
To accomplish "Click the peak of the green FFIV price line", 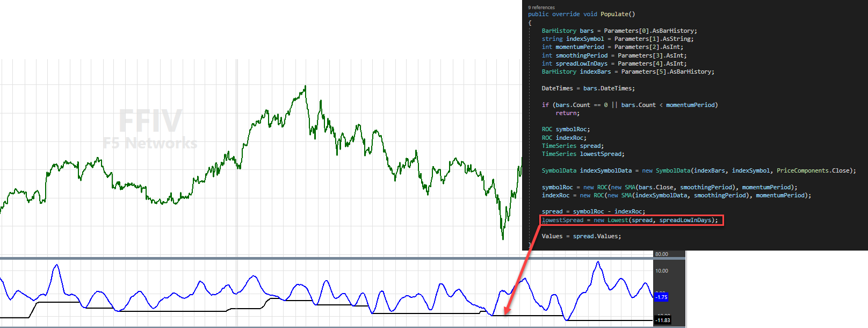I will click(305, 86).
